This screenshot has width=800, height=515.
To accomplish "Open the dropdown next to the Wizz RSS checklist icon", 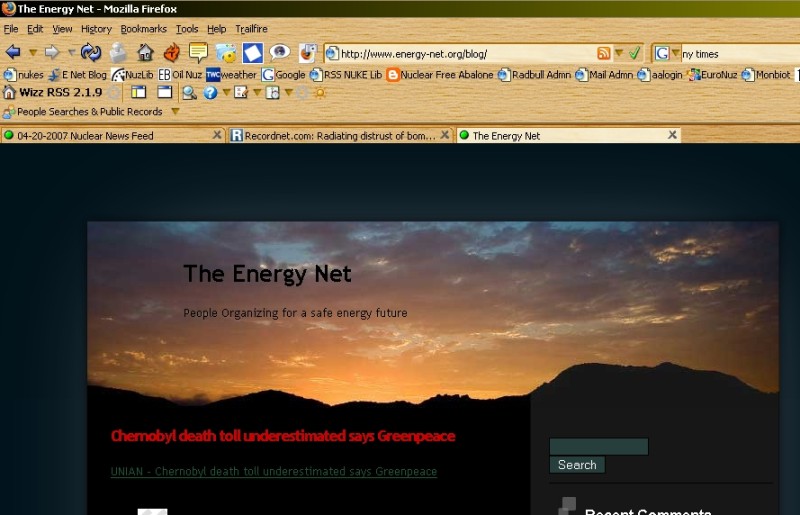I will coord(257,92).
